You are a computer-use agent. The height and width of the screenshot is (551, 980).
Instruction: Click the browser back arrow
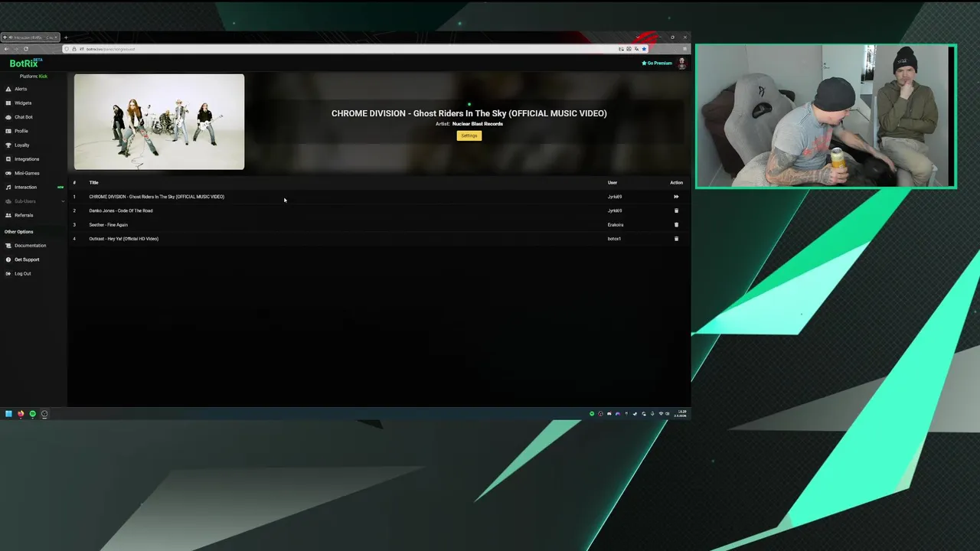(7, 49)
